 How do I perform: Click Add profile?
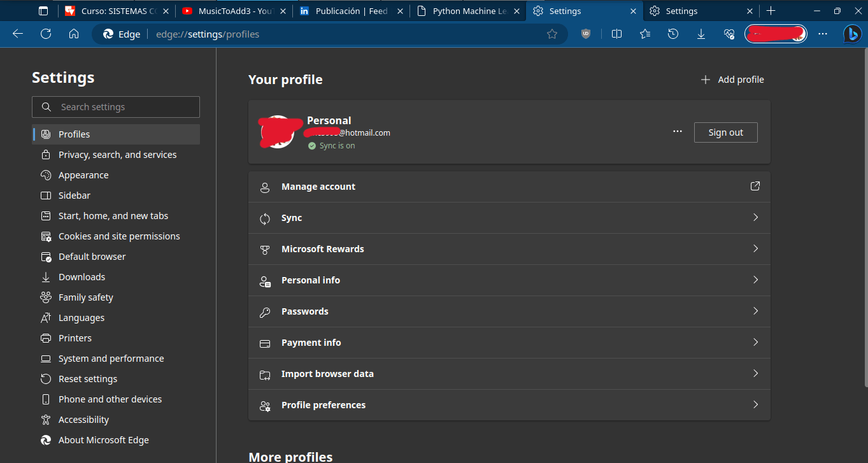[x=732, y=80]
